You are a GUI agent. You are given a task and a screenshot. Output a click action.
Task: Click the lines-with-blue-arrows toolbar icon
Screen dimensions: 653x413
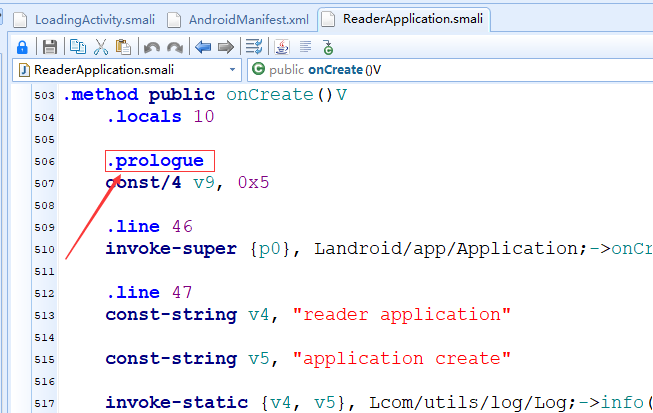(x=254, y=47)
